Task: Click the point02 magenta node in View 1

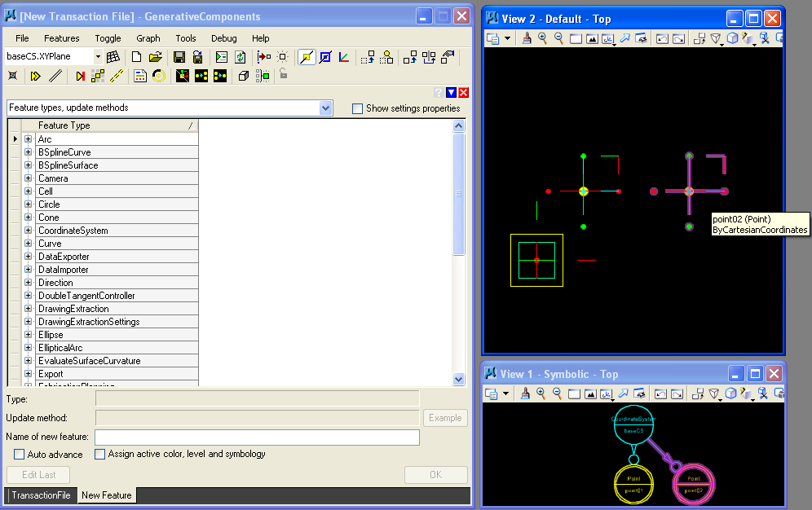Action: click(x=694, y=484)
